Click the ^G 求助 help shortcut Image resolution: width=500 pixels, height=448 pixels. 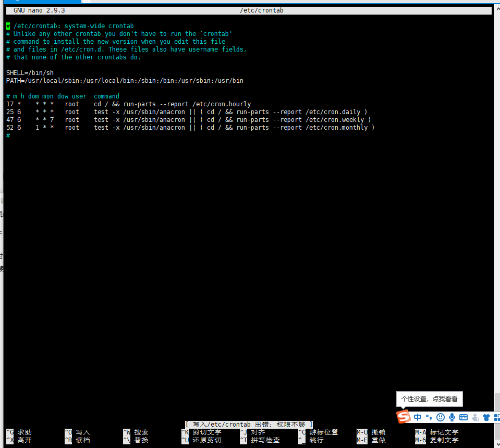(x=19, y=432)
